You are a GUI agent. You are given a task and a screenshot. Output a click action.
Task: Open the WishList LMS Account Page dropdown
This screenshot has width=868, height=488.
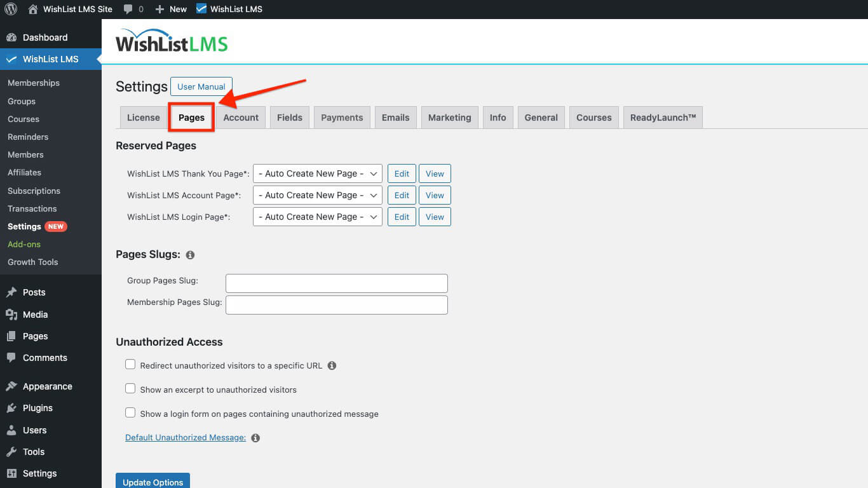317,194
